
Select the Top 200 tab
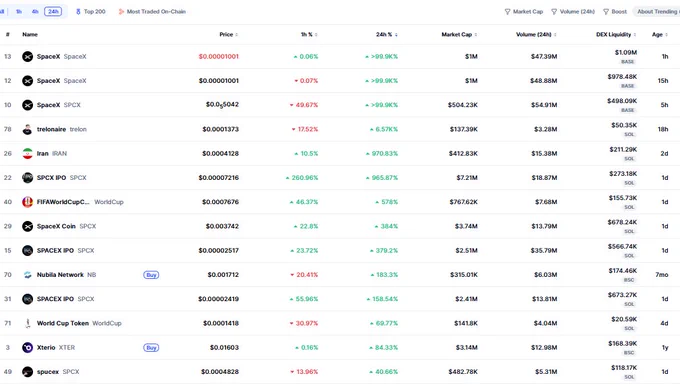point(91,12)
